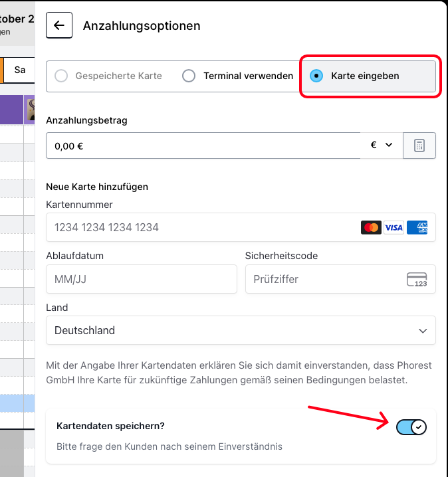
Task: Click the staff avatar thumbnail in calendar
Action: [31, 110]
